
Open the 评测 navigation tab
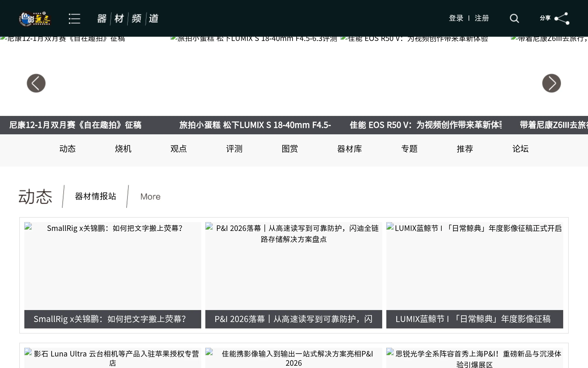pos(234,149)
